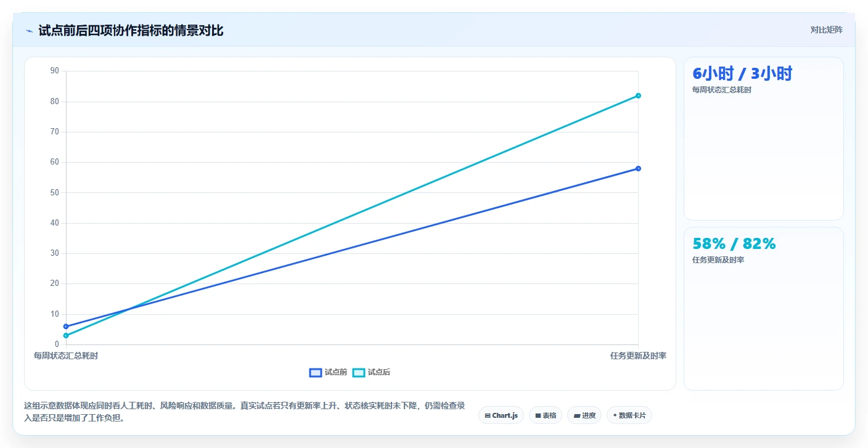Toggle the 试点前 legend item

328,372
